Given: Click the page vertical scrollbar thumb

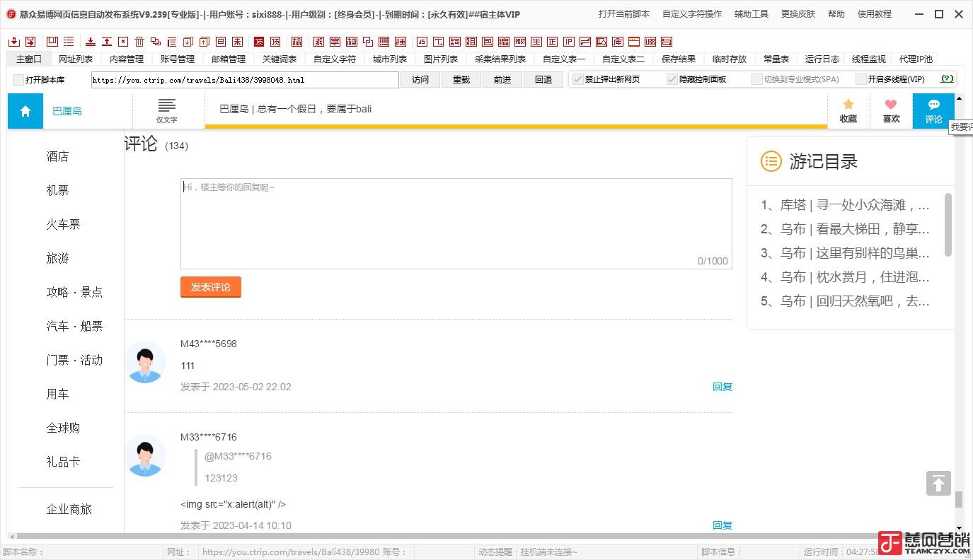Looking at the screenshot, I should (959, 499).
